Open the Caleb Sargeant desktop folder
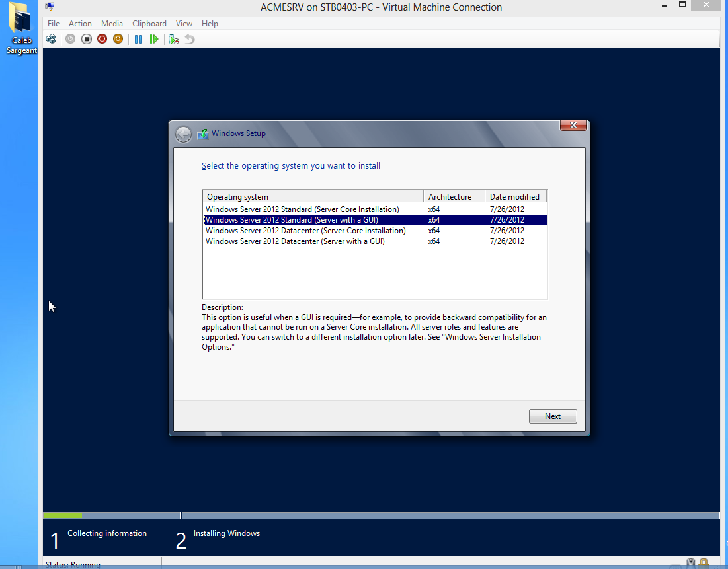Screen dimensions: 728x569 (21, 28)
